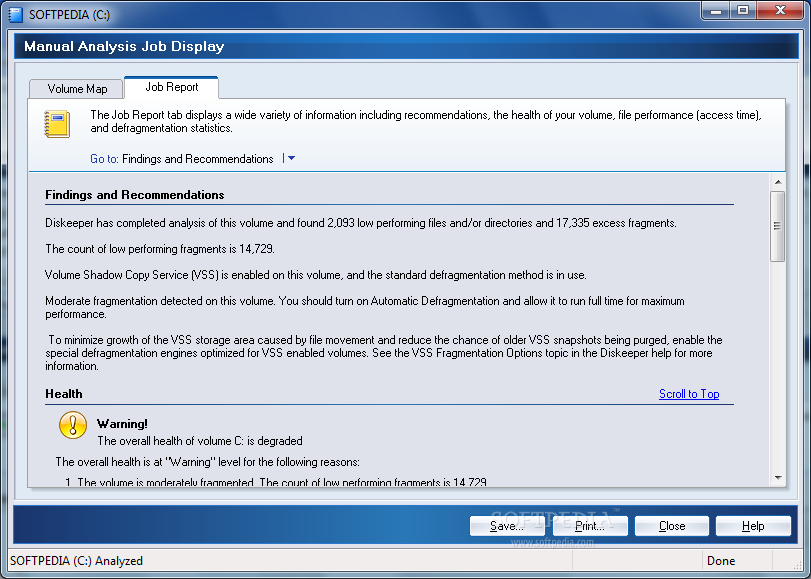Click the scrollbar up arrow
This screenshot has height=579, width=811.
click(778, 182)
